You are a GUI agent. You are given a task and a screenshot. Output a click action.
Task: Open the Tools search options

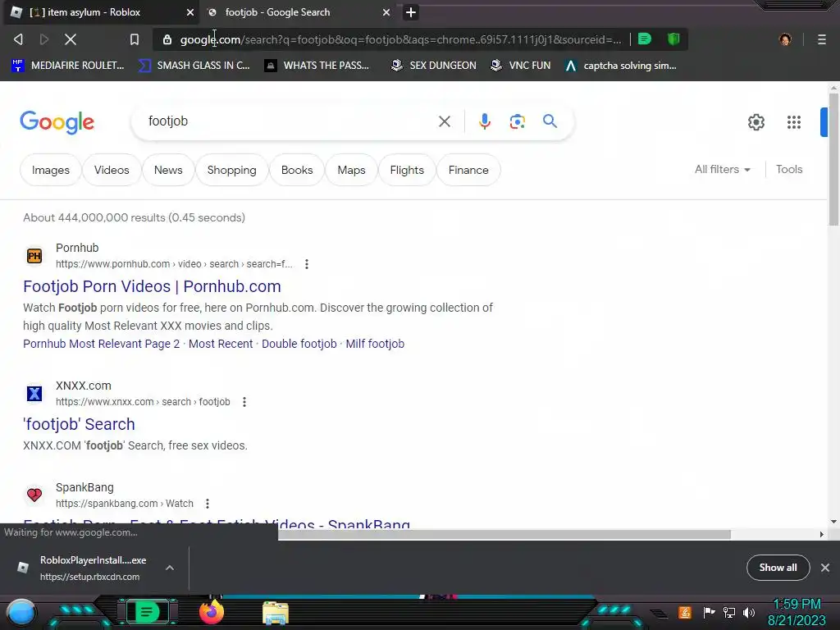[788, 169]
